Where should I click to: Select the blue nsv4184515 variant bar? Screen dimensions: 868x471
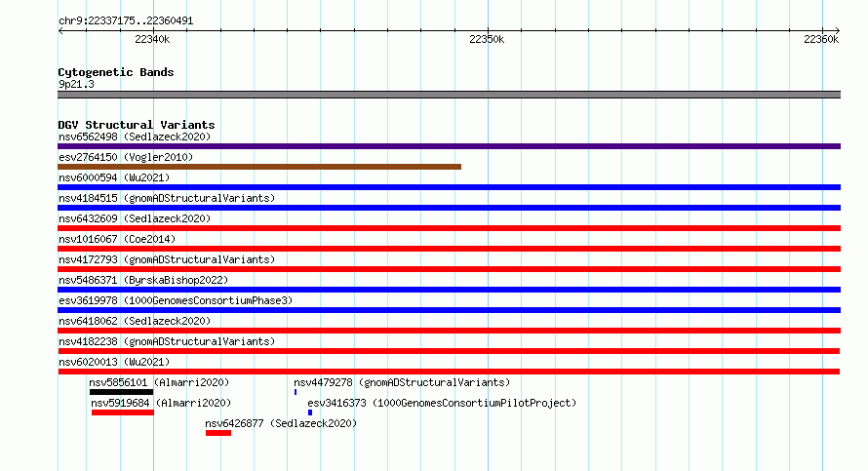(x=449, y=208)
